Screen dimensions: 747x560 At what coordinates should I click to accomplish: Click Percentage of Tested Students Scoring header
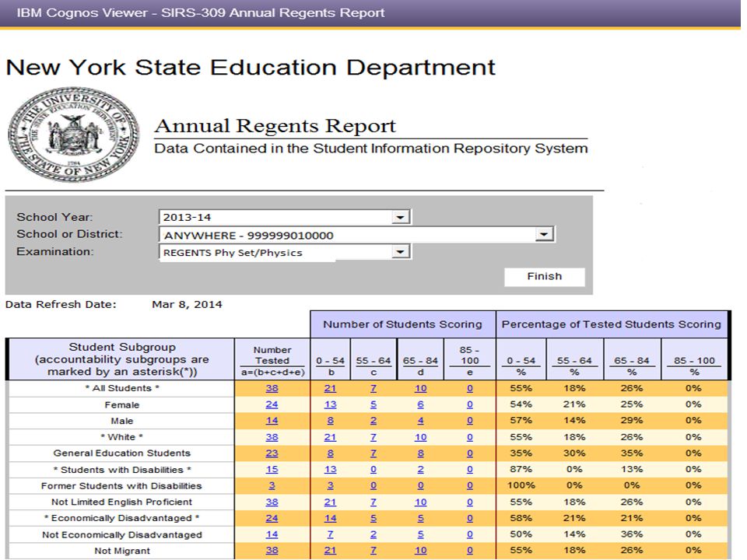tap(612, 324)
